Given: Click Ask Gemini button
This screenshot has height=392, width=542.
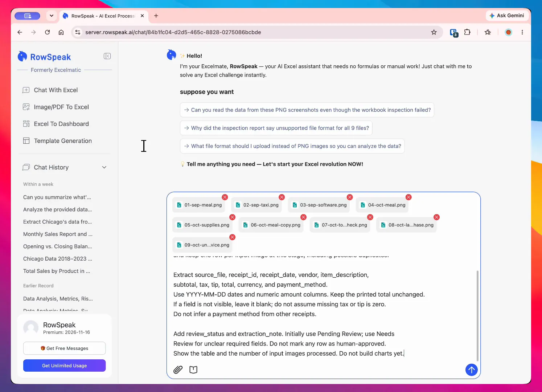Looking at the screenshot, I should [507, 16].
